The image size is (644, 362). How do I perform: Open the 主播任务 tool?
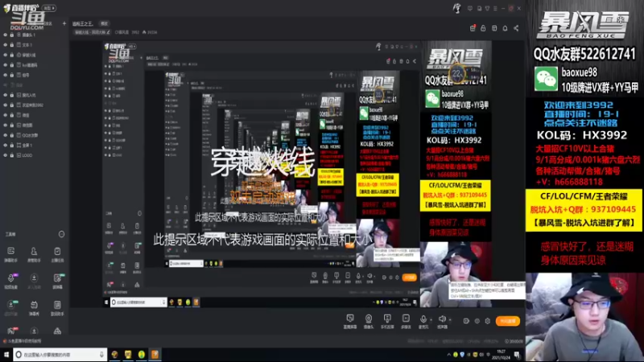point(57,254)
